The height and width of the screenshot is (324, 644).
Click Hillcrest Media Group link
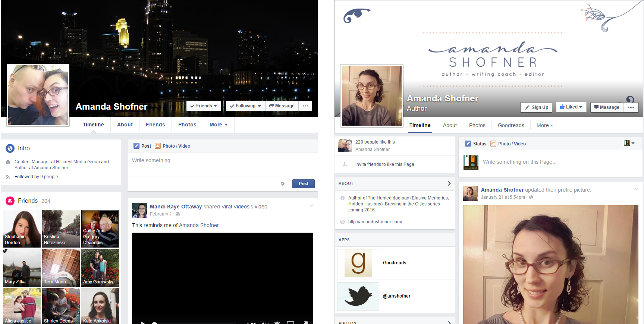pos(78,162)
